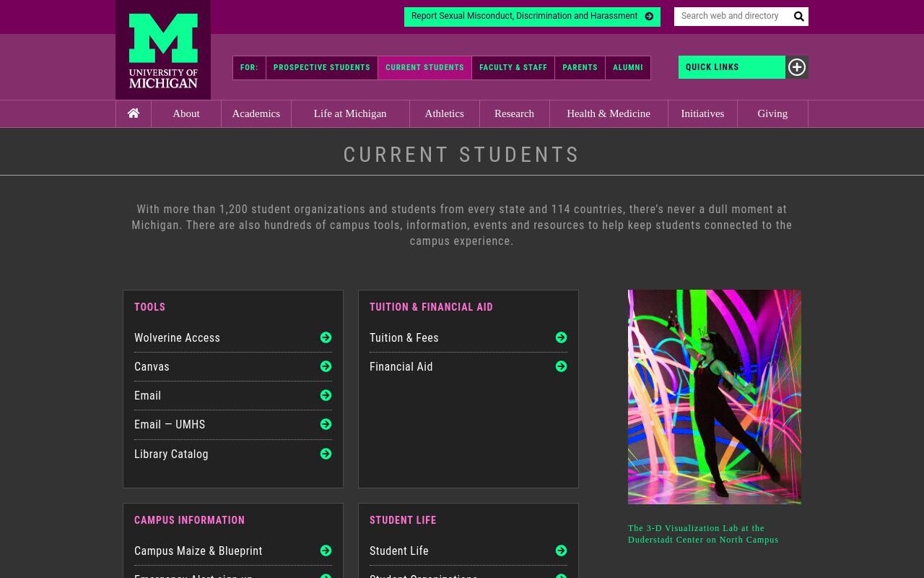The width and height of the screenshot is (924, 578).
Task: Click the arrow icon beside Financial Aid
Action: click(x=562, y=366)
